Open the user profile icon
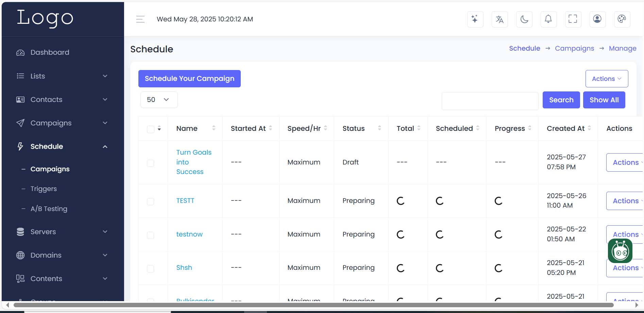 pyautogui.click(x=597, y=19)
